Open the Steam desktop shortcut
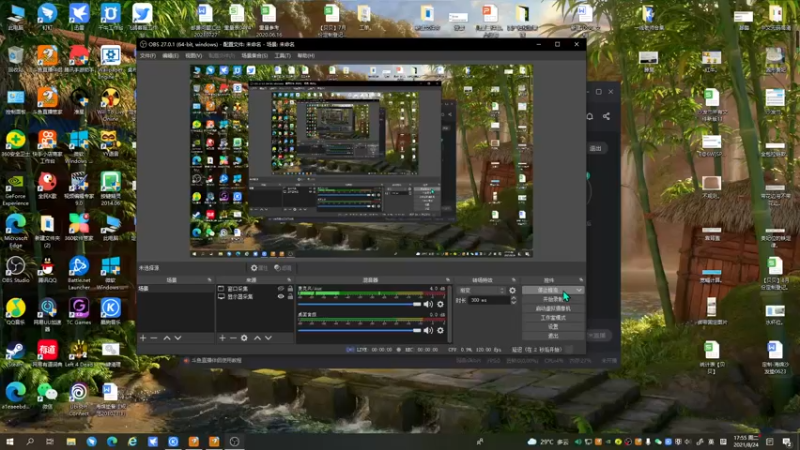 pos(15,353)
